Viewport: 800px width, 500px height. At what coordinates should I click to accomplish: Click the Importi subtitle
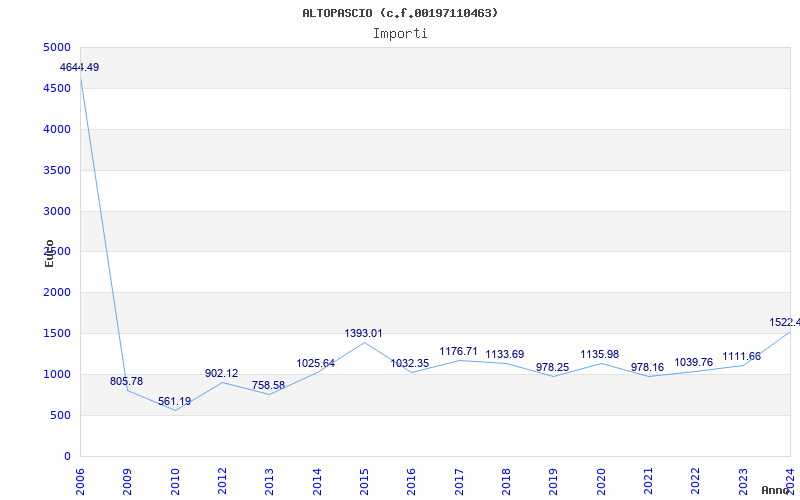[400, 34]
